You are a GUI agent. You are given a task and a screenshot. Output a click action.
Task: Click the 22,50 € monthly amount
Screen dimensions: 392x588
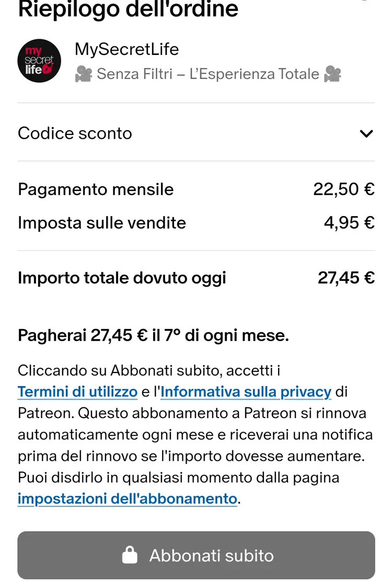[x=344, y=189]
